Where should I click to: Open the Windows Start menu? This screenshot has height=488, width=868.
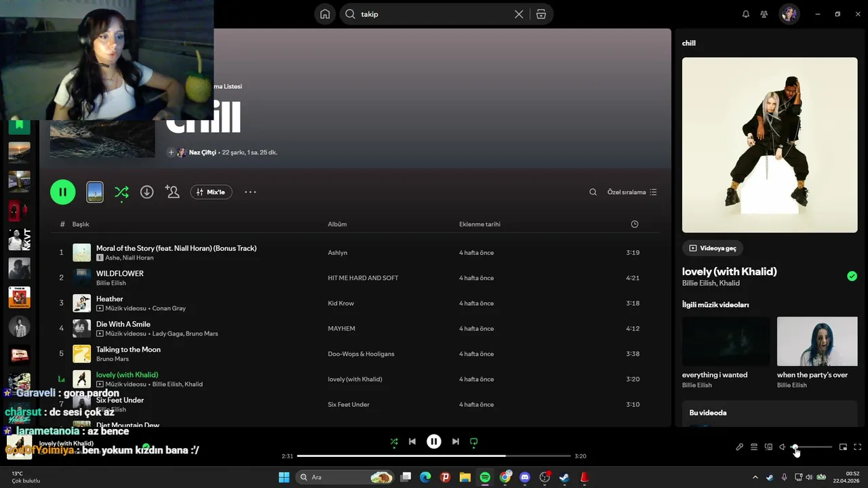(x=284, y=477)
